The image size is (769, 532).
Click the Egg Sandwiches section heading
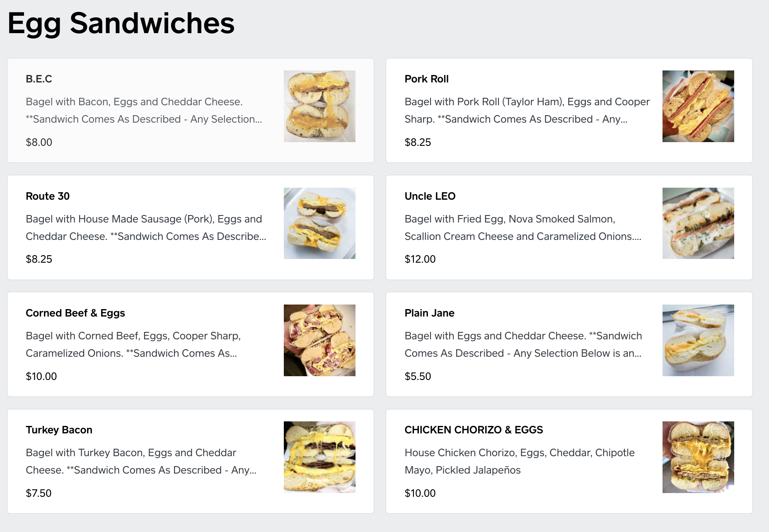click(x=121, y=23)
